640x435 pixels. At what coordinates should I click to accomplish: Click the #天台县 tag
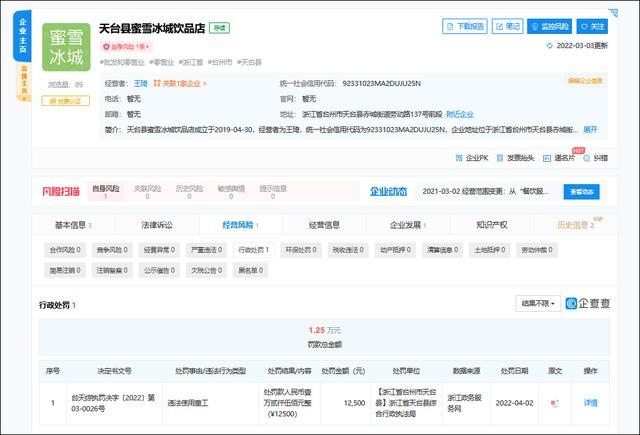tap(249, 62)
